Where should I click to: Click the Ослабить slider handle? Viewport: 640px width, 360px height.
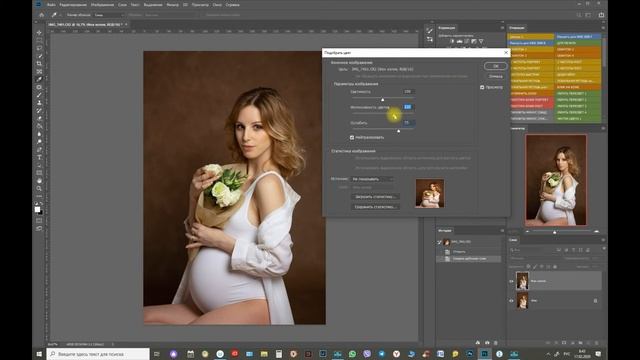(398, 131)
